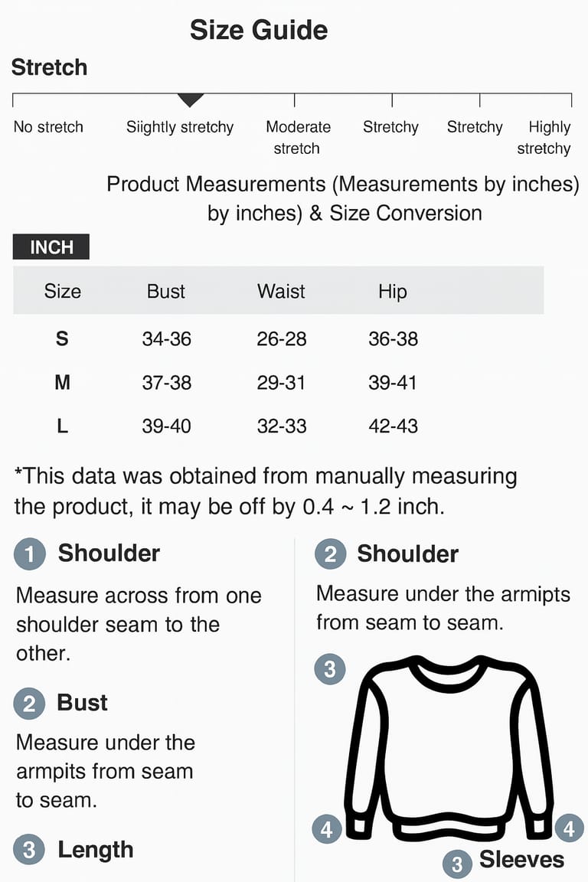This screenshot has height=882, width=588.
Task: Click the number 2 circle in the right column
Action: coord(330,554)
